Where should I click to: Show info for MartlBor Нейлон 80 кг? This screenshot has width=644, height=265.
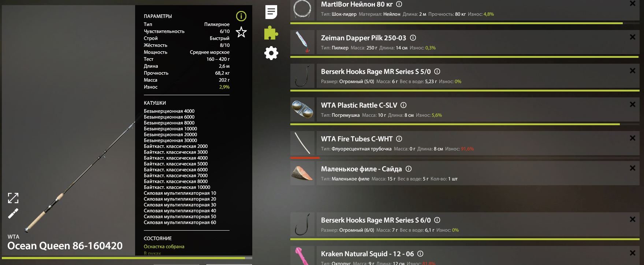point(399,4)
